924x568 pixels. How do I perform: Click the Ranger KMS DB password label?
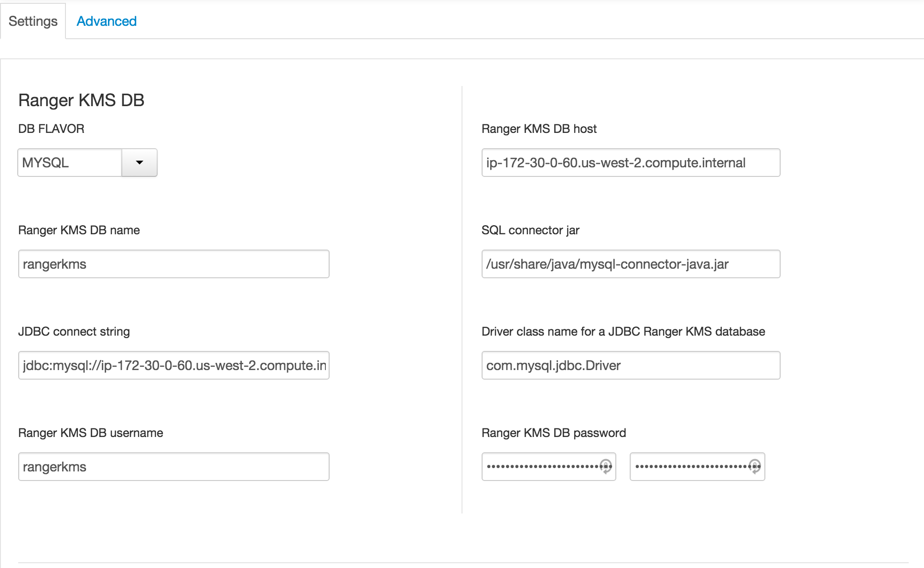click(554, 433)
